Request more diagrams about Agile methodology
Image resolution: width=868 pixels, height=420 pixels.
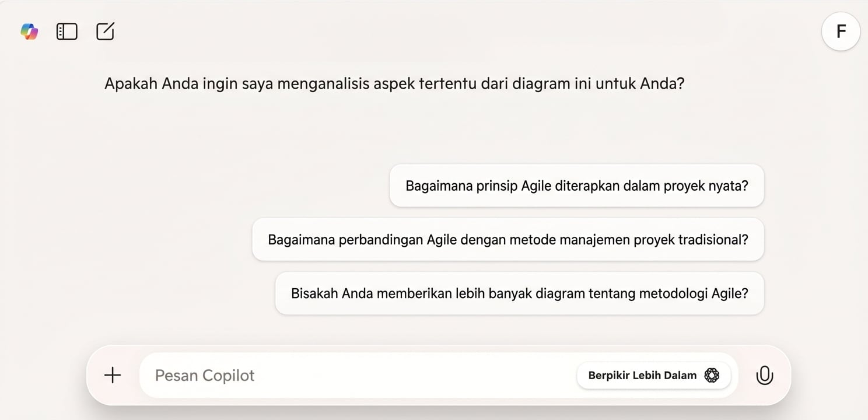click(519, 293)
